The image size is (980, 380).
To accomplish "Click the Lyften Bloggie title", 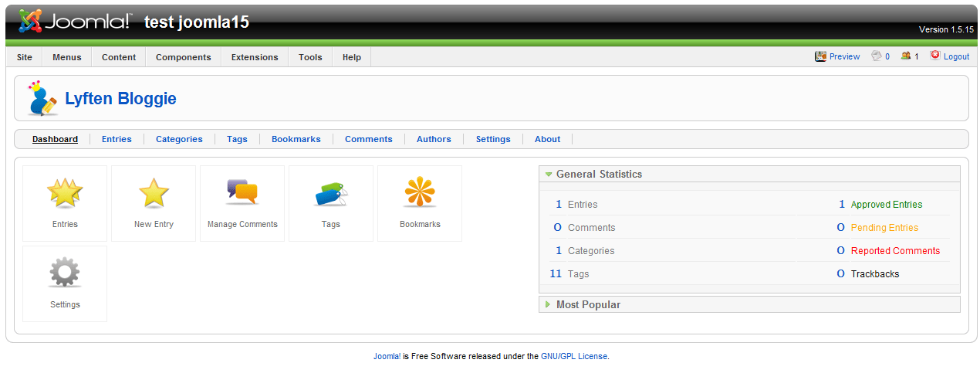I will (x=120, y=99).
